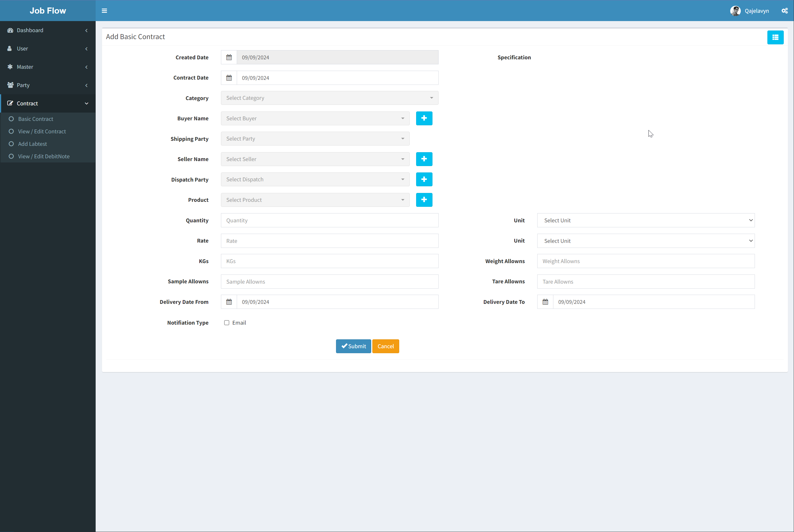Click the hamburger menu toggle icon
794x532 pixels.
(104, 11)
